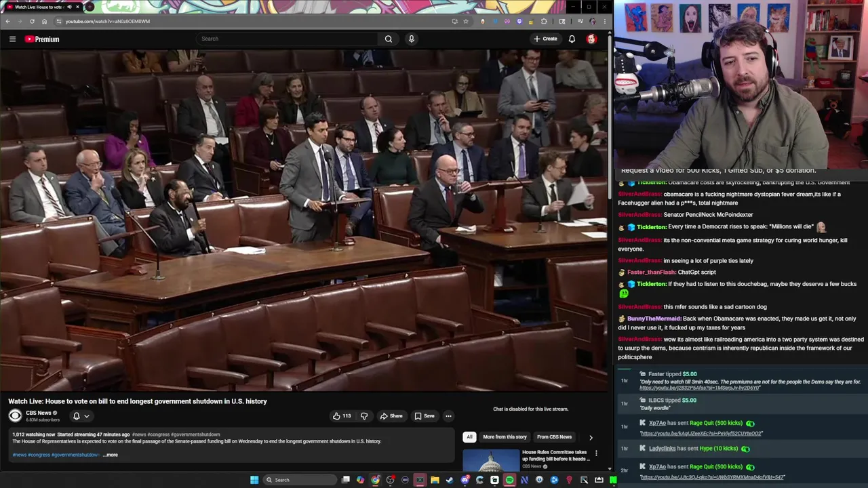Click Faster_thanFlash chat username
Screen dimensions: 868x488
pyautogui.click(x=651, y=272)
